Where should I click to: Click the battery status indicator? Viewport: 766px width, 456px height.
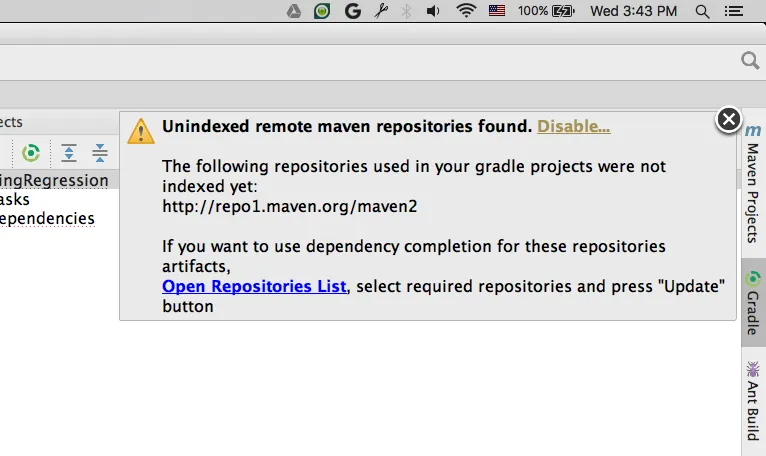(546, 11)
